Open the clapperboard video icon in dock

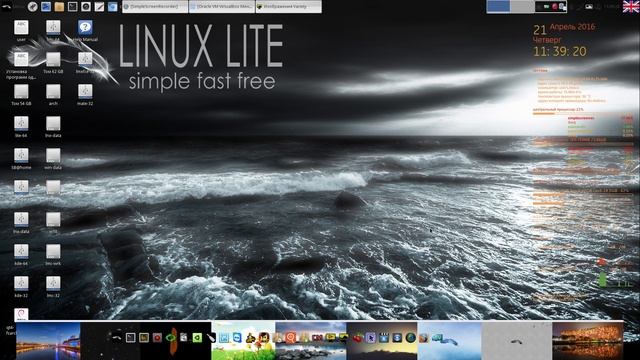(x=384, y=338)
